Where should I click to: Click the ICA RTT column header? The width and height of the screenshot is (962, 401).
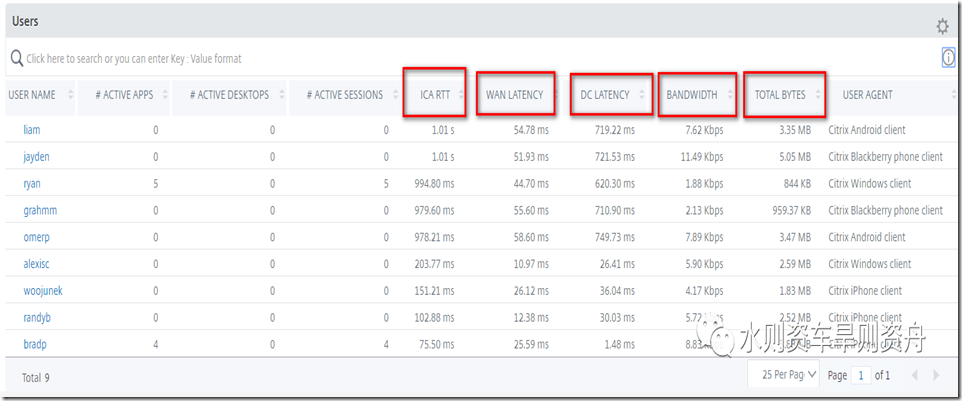tap(437, 95)
